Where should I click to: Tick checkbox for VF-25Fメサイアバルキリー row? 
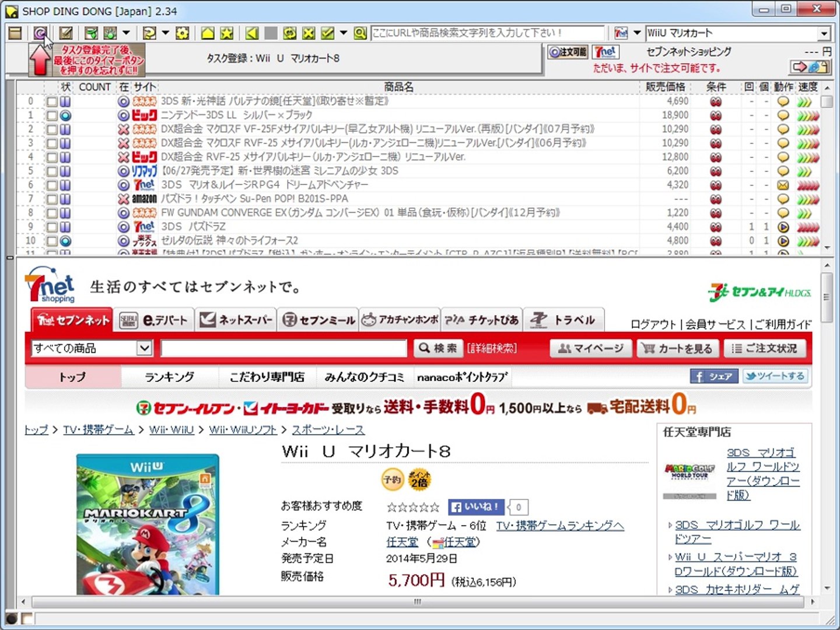coord(52,129)
